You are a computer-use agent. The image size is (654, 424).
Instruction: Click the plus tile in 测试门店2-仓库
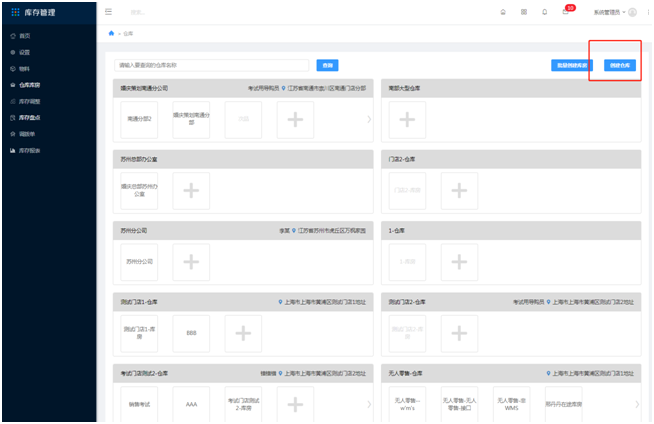point(459,334)
